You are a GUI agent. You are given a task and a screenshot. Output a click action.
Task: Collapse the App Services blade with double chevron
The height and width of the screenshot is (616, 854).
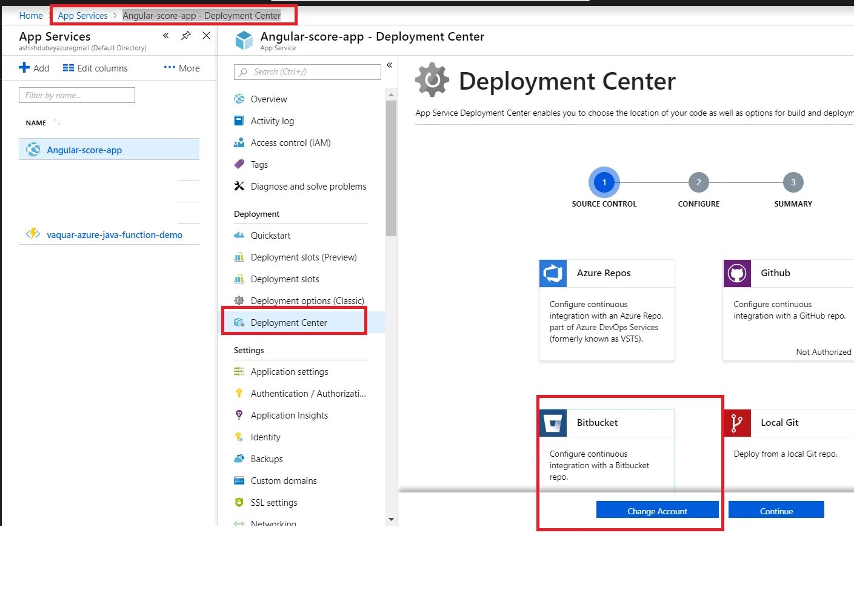165,36
